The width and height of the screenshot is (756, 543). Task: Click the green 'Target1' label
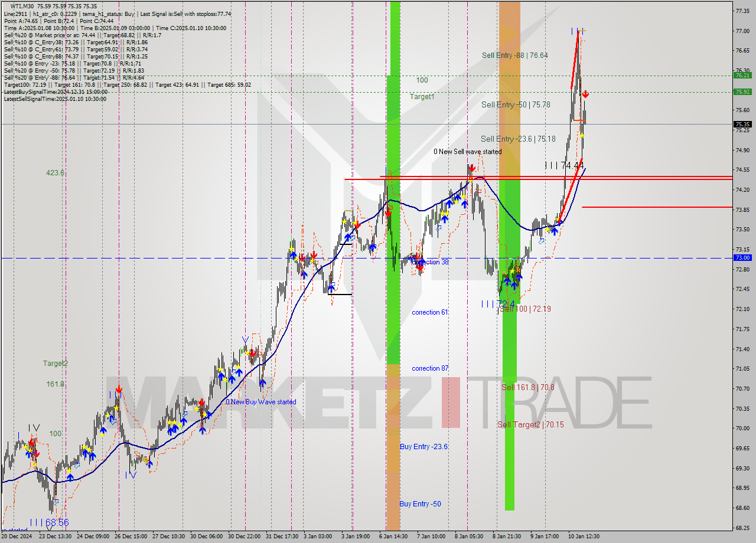tap(422, 96)
